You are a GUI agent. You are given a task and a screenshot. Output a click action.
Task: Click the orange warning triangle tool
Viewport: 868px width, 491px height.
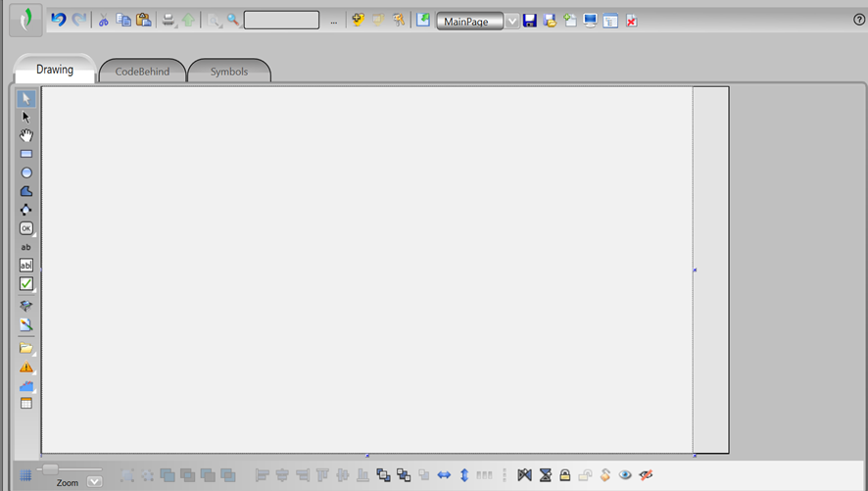26,367
